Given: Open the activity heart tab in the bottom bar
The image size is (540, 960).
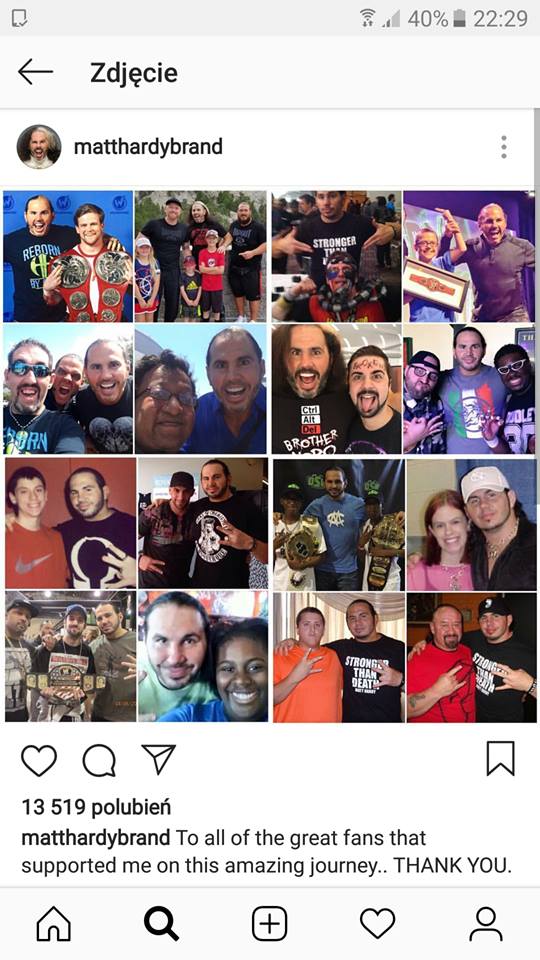Looking at the screenshot, I should (378, 923).
